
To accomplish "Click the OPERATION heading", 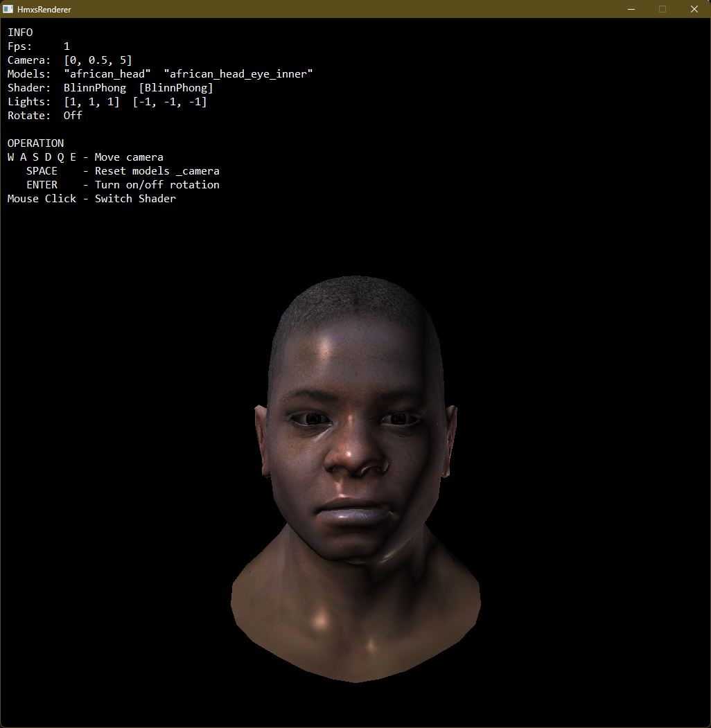I will click(x=36, y=143).
